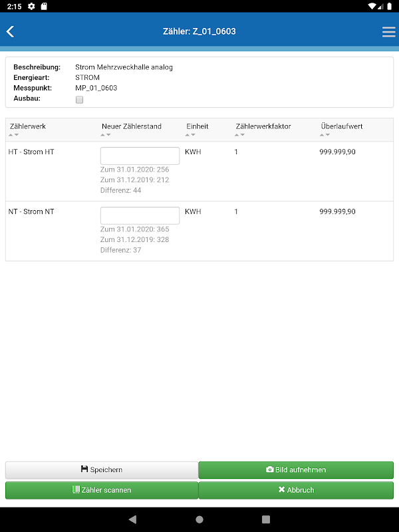Tap Android back navigation triangle
The height and width of the screenshot is (532, 399).
coord(132,519)
